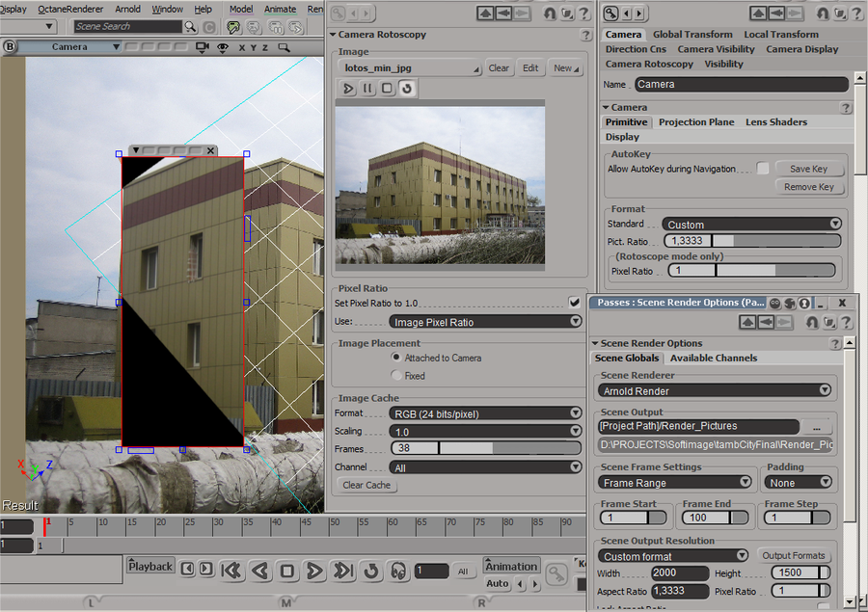Open help for Scene Render Options section

coord(835,344)
